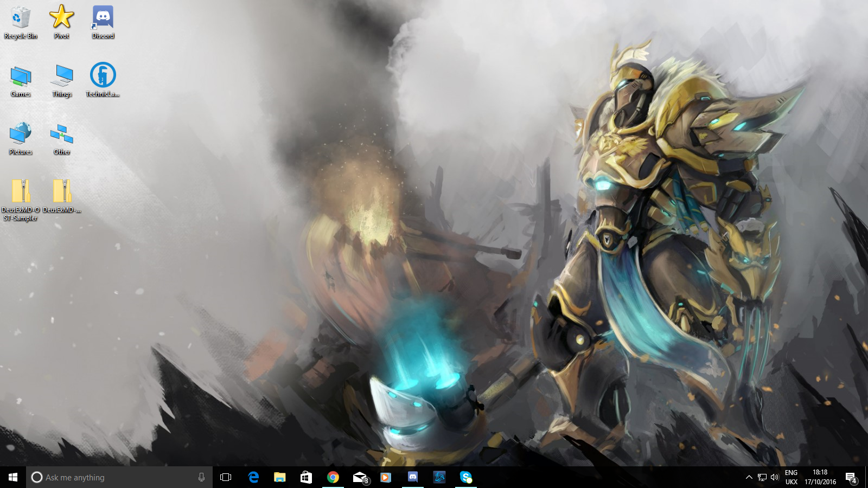Open the volume control in tray

pos(775,477)
